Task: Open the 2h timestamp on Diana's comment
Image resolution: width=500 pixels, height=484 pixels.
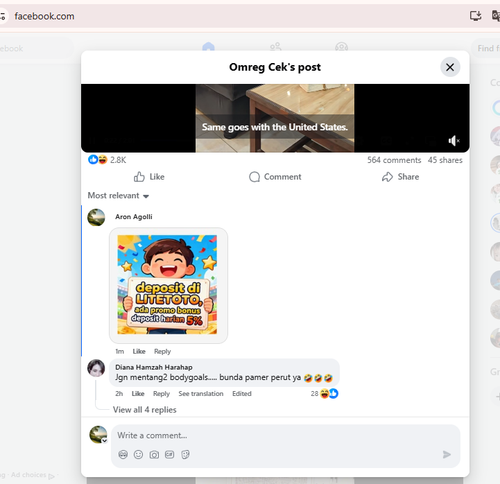Action: (x=119, y=394)
